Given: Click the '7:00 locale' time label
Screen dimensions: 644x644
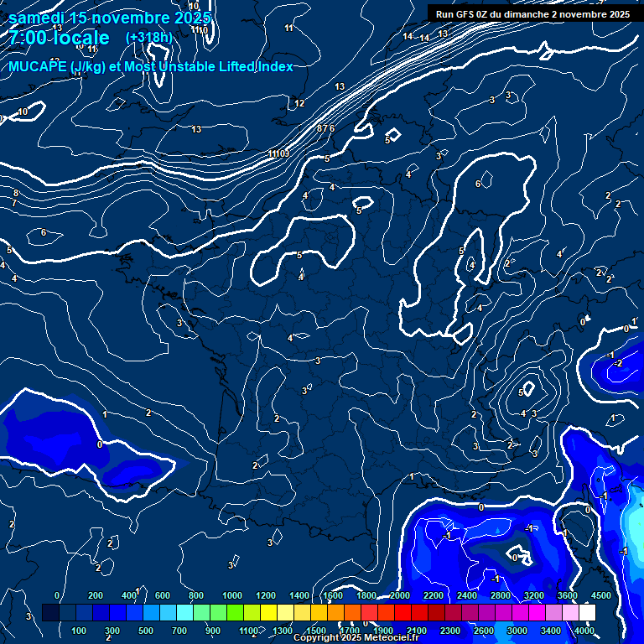Looking at the screenshot, I should coord(60,38).
